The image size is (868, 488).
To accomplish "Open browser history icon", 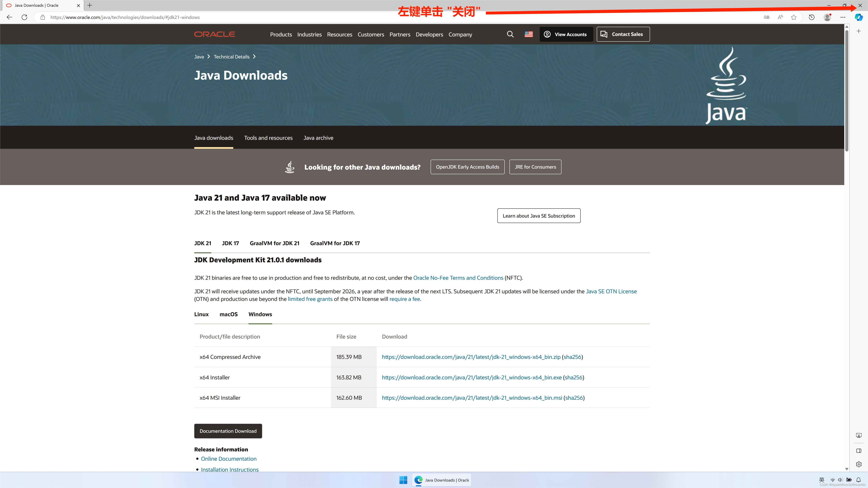I will tap(812, 17).
